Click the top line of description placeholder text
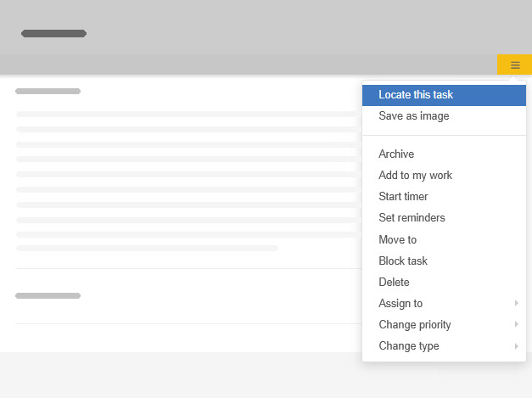Screen dimensions: 532x398 click(x=185, y=114)
